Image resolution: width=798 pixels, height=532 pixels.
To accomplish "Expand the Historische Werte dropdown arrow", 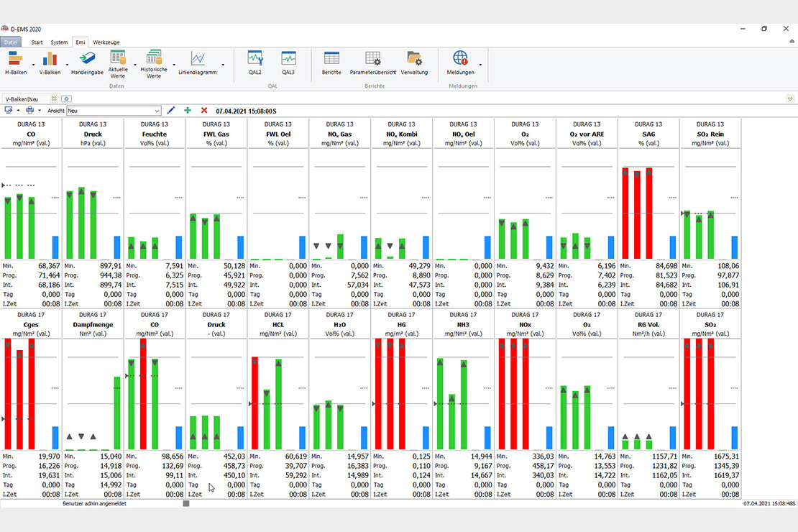I will coord(174,65).
